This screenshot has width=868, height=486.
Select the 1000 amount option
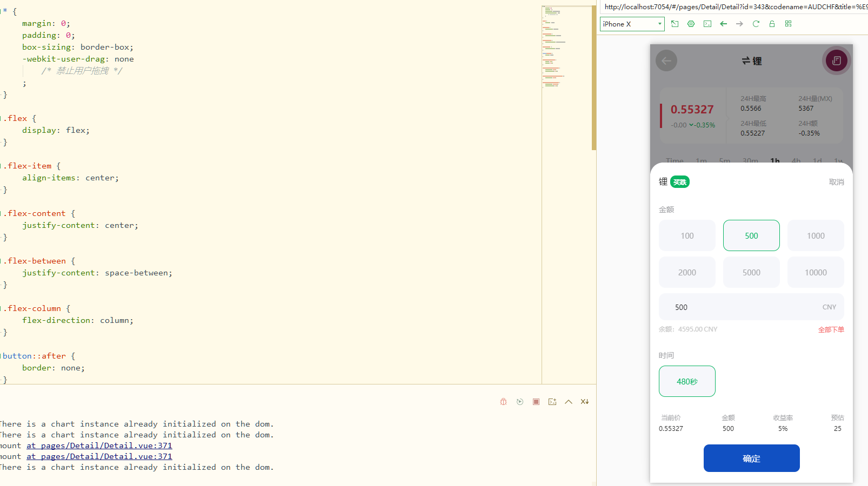[x=815, y=235]
